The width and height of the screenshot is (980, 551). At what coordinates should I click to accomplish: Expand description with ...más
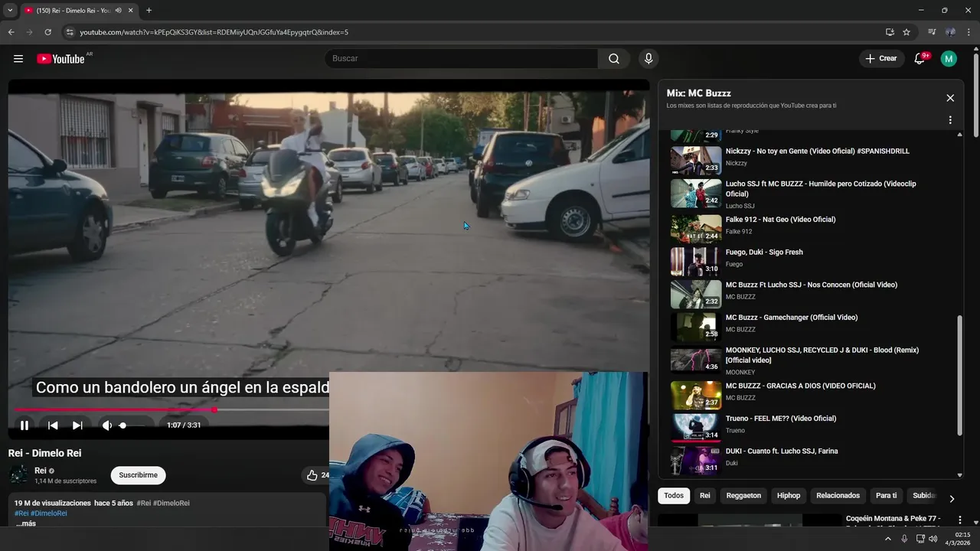point(25,523)
